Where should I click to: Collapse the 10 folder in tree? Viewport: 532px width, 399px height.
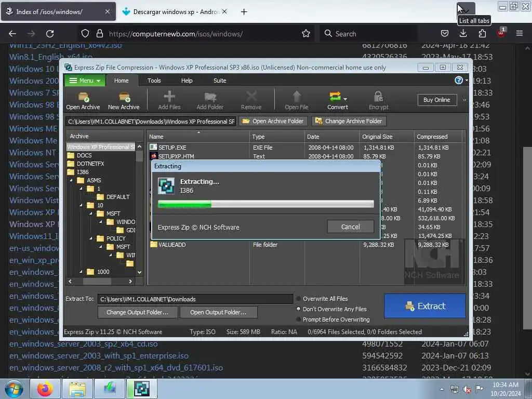tap(81, 205)
